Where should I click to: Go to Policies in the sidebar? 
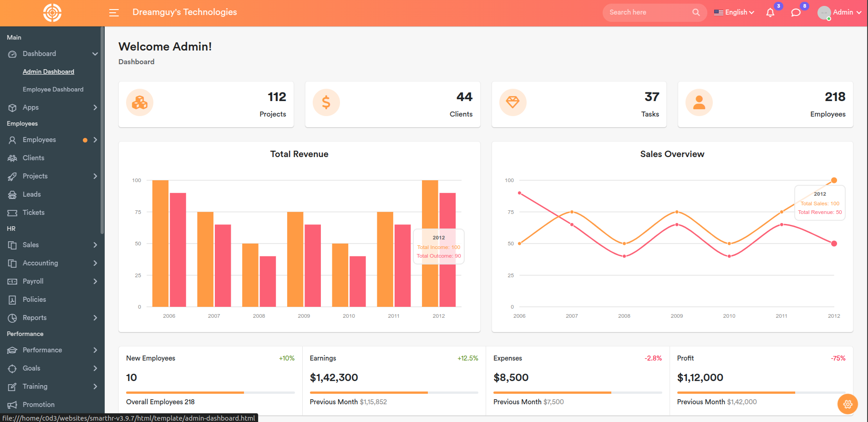34,300
